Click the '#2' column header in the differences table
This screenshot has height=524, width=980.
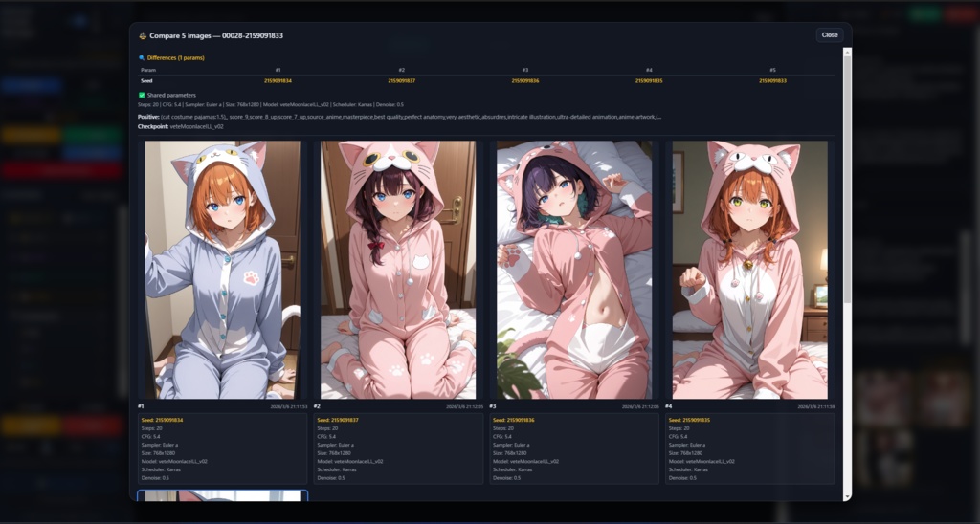pyautogui.click(x=401, y=70)
